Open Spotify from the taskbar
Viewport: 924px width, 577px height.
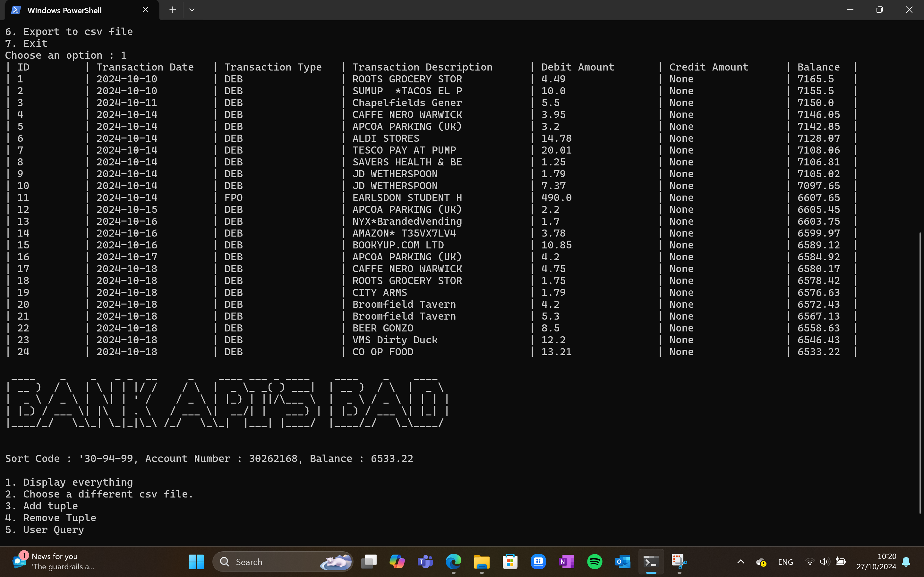(595, 562)
